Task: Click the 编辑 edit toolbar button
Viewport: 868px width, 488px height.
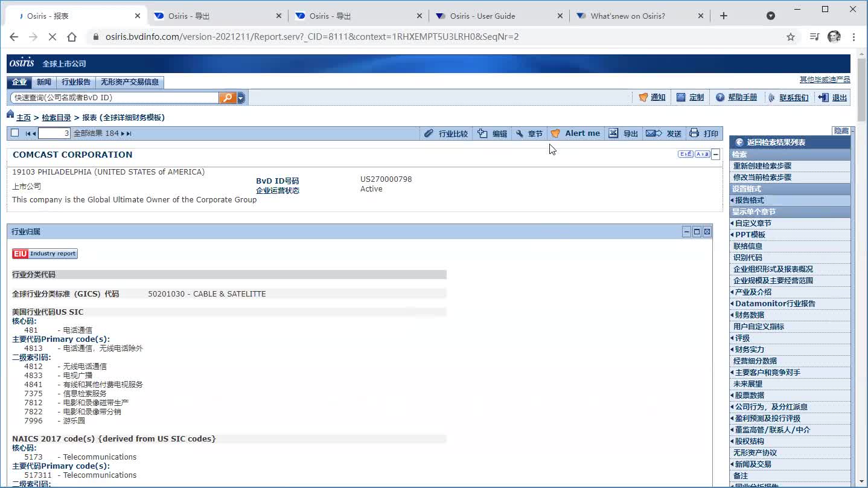Action: pos(492,133)
